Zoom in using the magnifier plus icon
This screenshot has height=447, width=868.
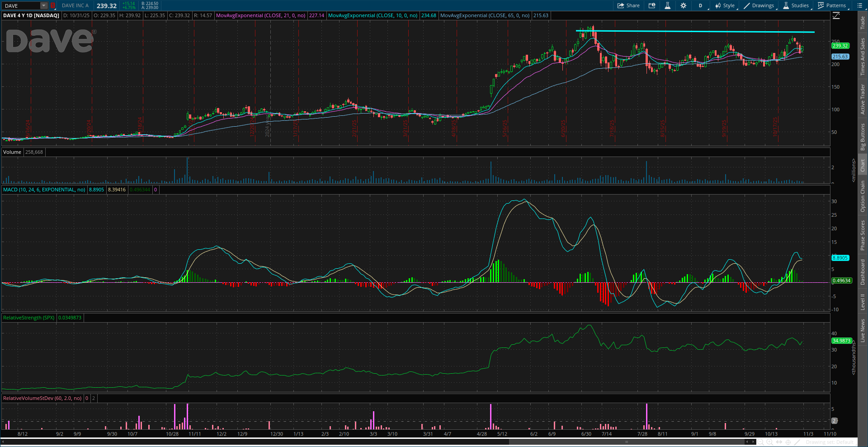point(770,442)
